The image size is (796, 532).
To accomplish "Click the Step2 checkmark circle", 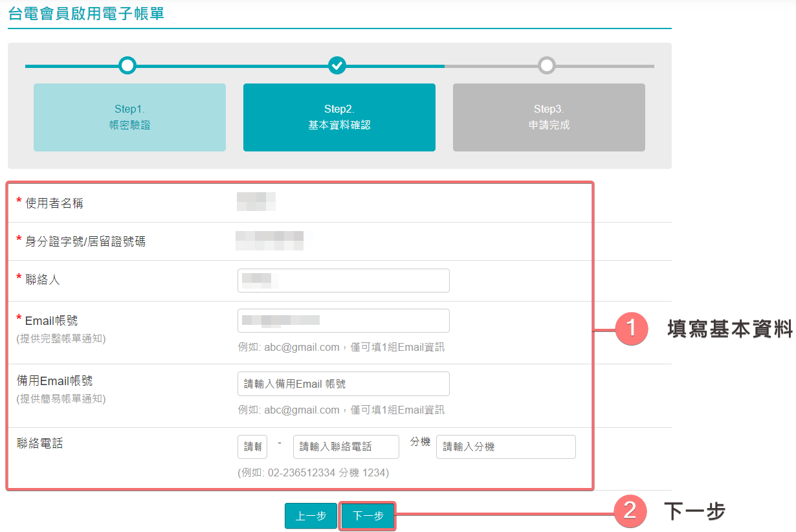I will click(337, 65).
